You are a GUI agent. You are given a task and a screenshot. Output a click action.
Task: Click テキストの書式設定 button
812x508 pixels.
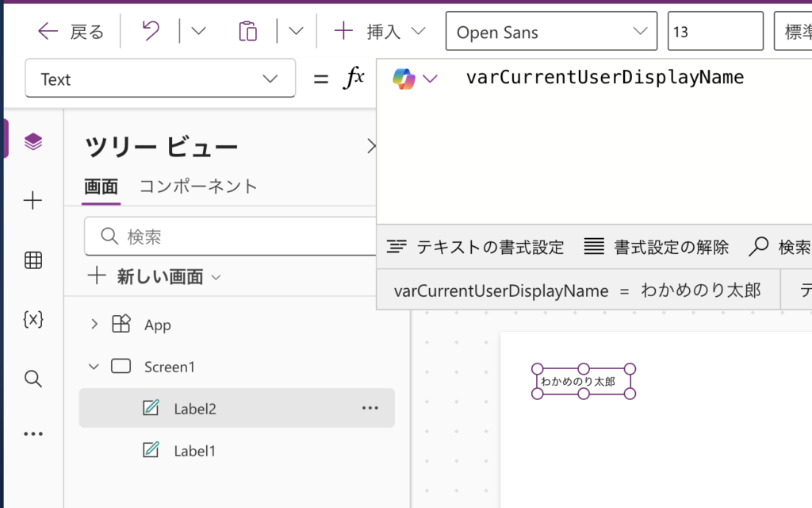(476, 247)
